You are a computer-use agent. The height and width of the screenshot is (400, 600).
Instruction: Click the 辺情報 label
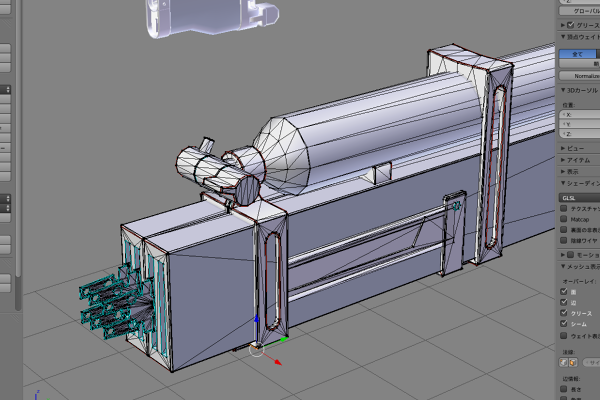tap(571, 379)
